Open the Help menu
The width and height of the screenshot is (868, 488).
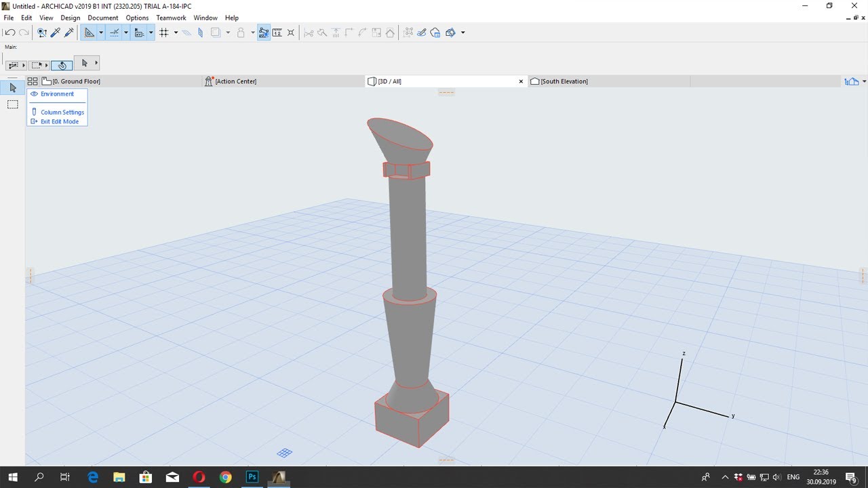pos(232,18)
